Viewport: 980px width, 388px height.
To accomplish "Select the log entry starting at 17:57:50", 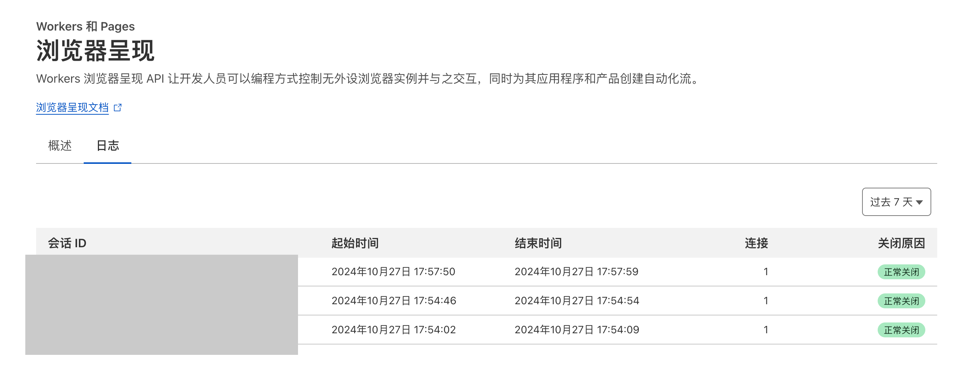I will coord(393,271).
